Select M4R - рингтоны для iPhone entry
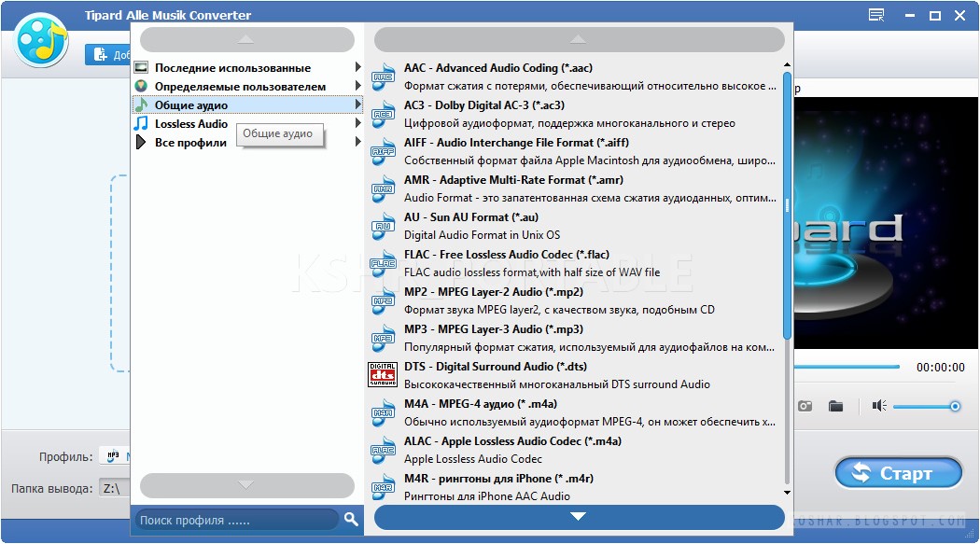This screenshot has height=544, width=980. coord(574,487)
